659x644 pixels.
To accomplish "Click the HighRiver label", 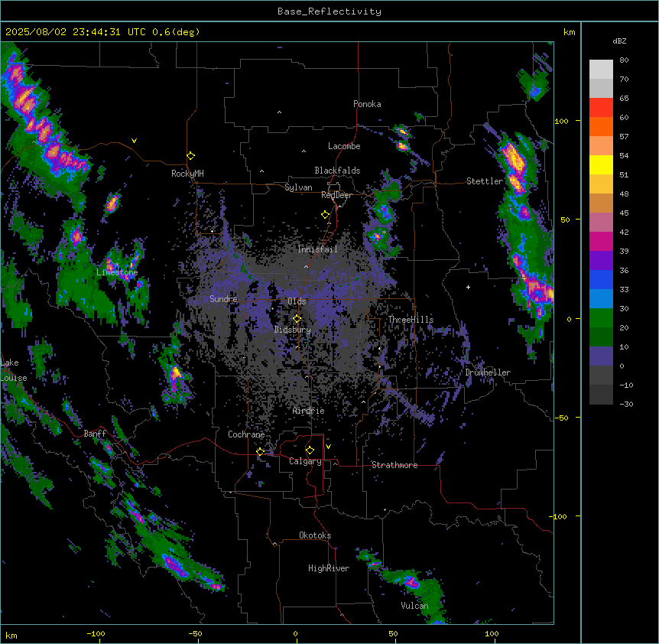I will coord(329,568).
